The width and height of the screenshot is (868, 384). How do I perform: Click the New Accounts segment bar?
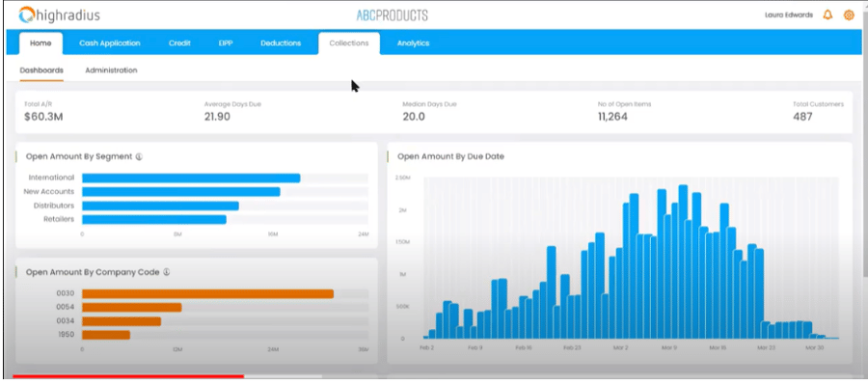coord(181,192)
